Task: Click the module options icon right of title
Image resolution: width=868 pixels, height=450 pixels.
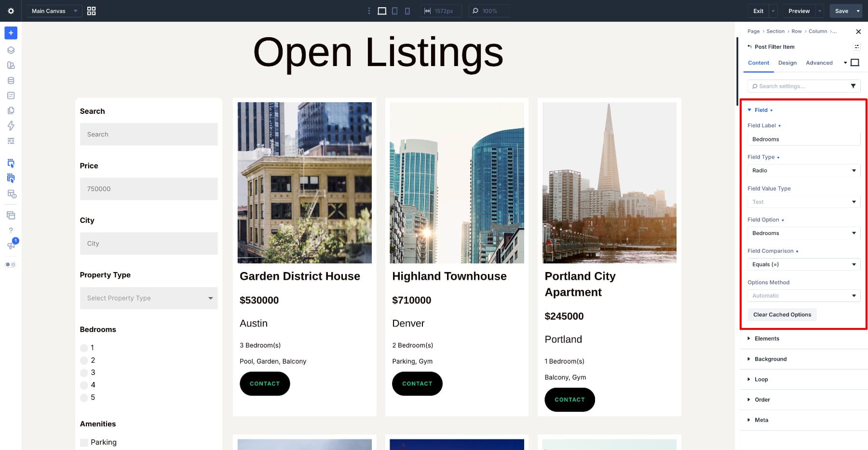Action: (x=856, y=47)
